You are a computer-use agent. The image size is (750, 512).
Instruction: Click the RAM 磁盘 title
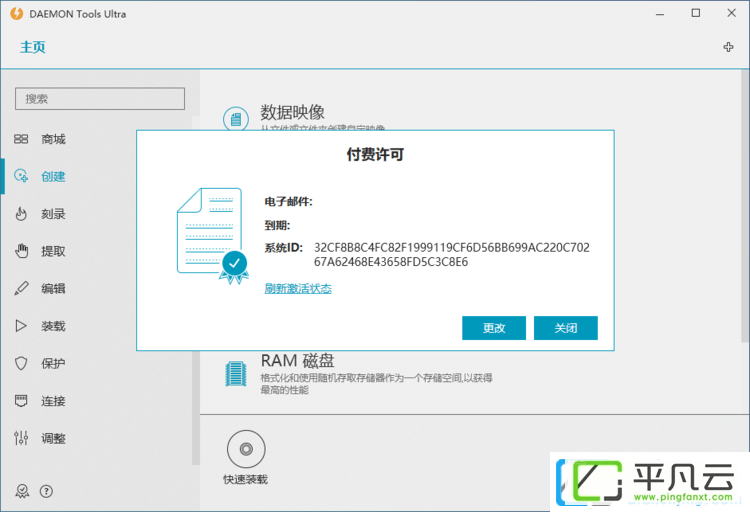[298, 360]
